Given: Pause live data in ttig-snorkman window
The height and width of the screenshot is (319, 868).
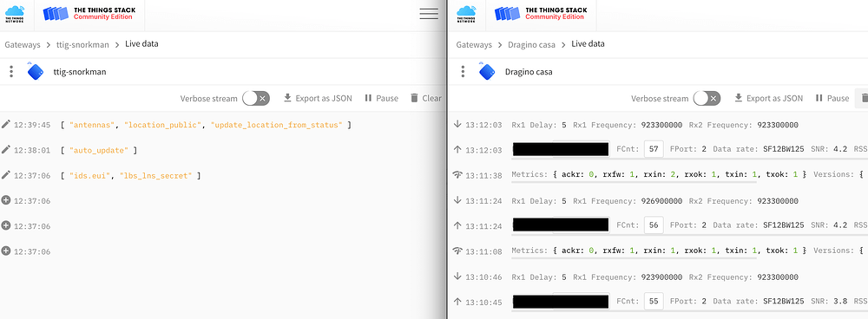Looking at the screenshot, I should click(x=381, y=99).
